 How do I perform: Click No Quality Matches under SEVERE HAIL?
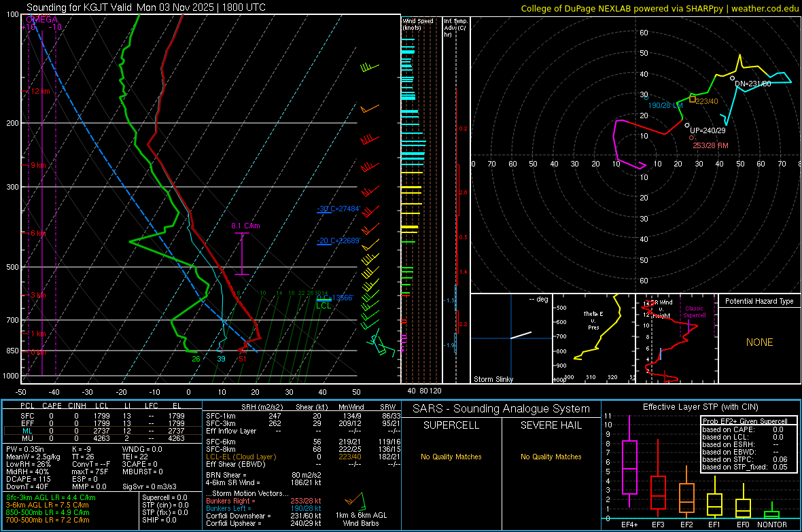(551, 457)
